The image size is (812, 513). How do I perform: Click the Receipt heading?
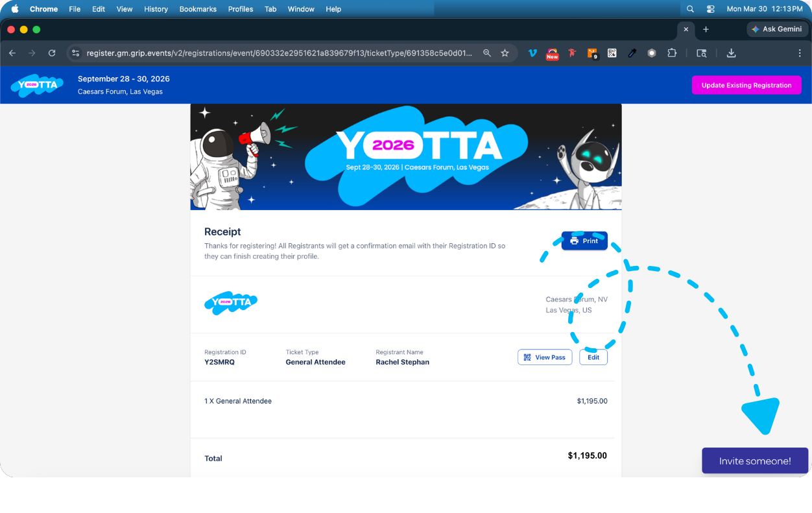pyautogui.click(x=222, y=232)
